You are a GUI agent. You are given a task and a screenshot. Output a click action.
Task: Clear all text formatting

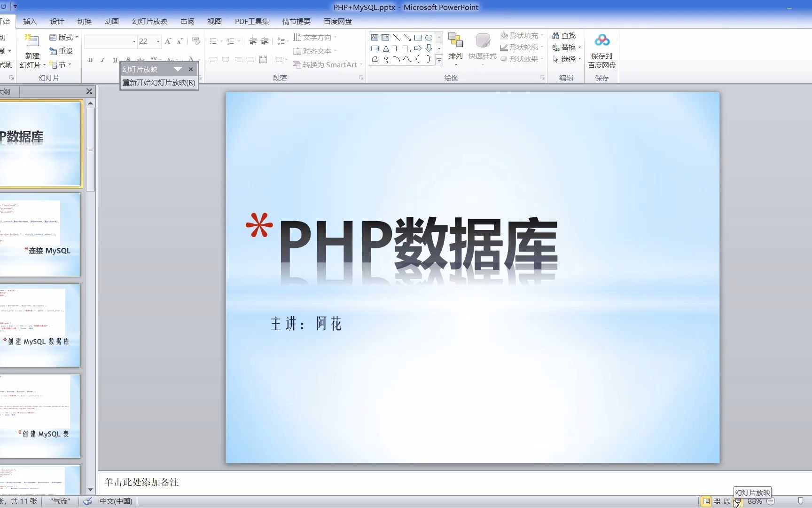196,41
